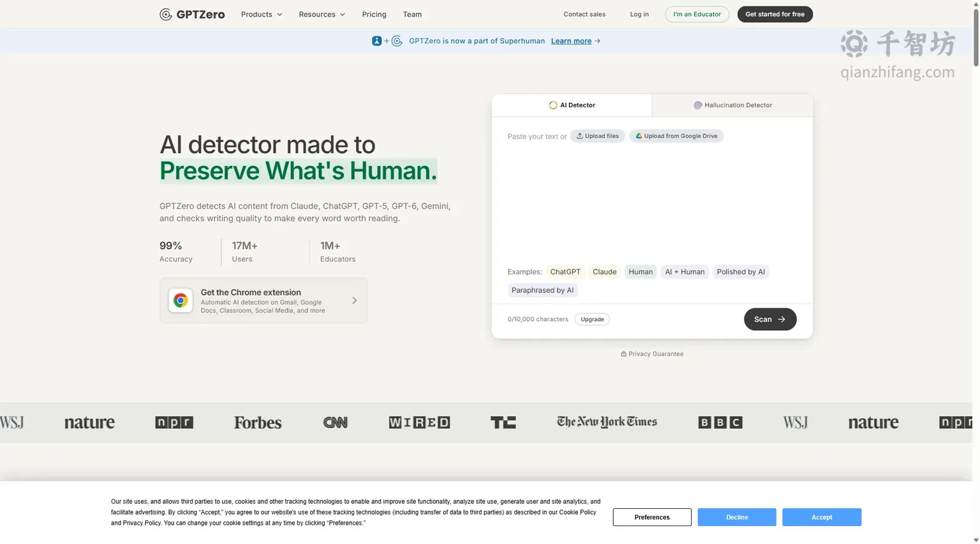Open Get the Chrome extension chevron
The height and width of the screenshot is (544, 980).
point(355,301)
